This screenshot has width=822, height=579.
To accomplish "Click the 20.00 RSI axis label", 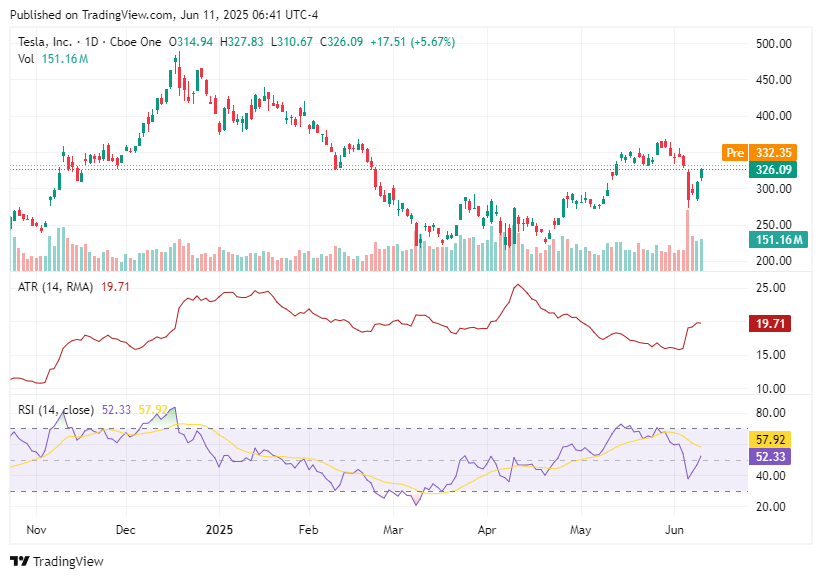I will coord(771,507).
